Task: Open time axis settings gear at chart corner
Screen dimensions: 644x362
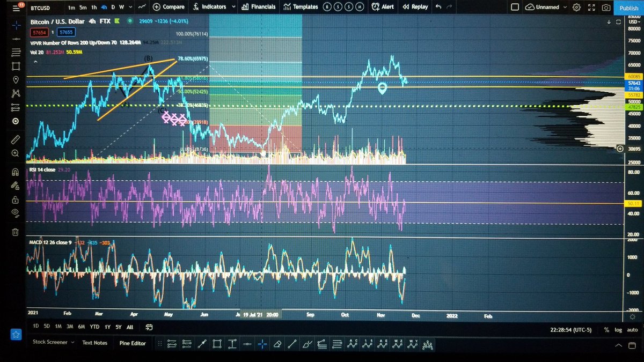Action: pos(632,317)
